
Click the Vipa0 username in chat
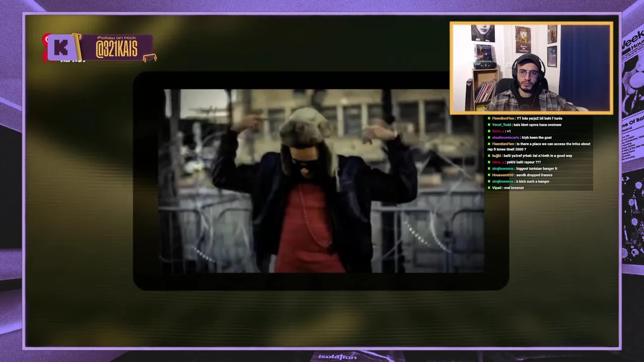pyautogui.click(x=497, y=188)
